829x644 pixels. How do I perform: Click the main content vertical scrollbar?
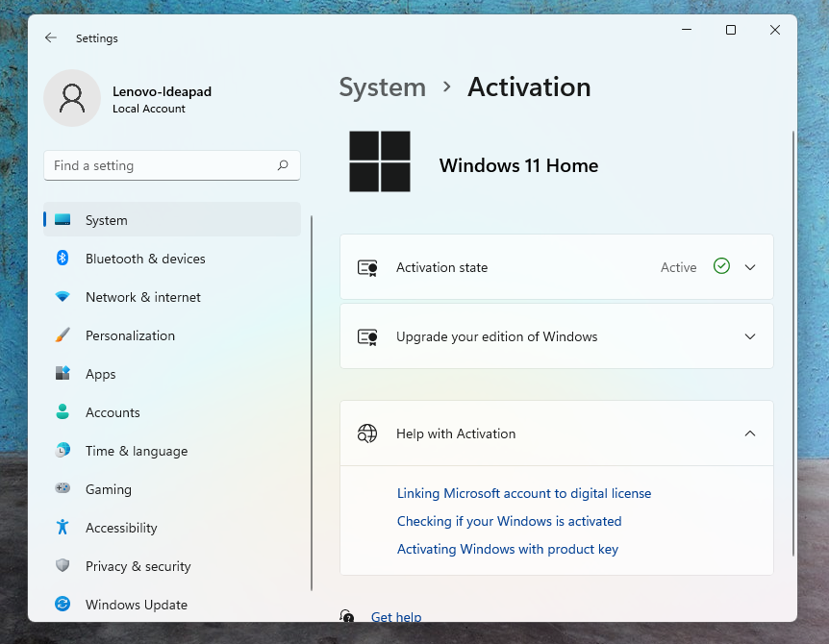(x=793, y=343)
